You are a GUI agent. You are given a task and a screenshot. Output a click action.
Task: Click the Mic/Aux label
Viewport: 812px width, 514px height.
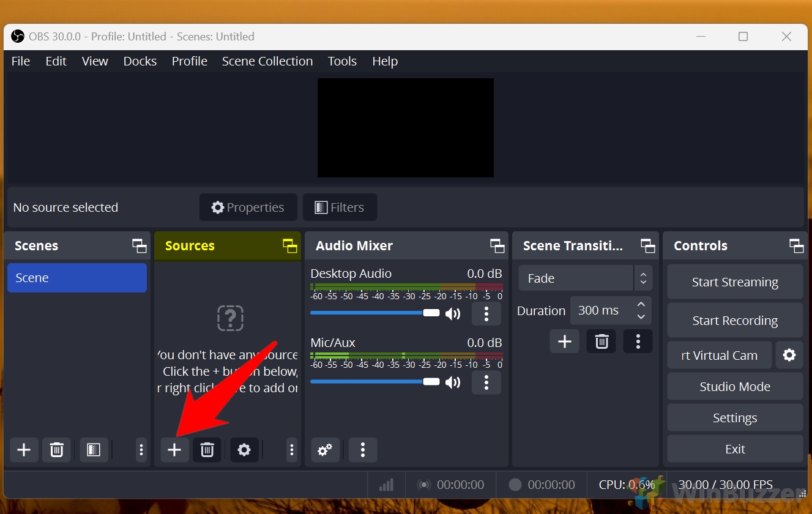pos(333,343)
